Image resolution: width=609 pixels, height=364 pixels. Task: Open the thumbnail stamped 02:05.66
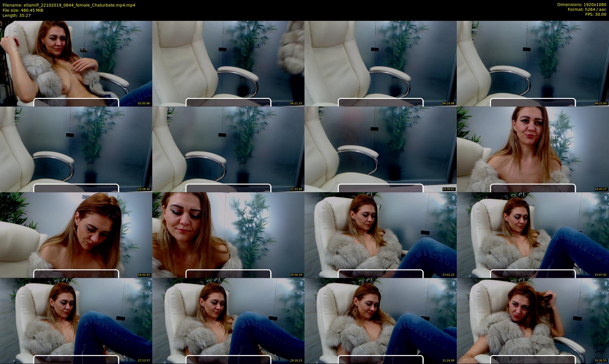pyautogui.click(x=76, y=63)
